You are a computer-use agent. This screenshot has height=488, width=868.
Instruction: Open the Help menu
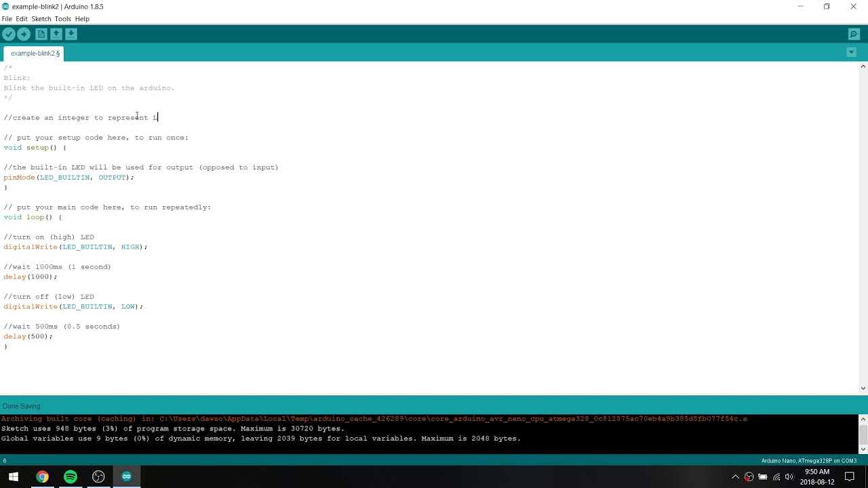click(x=82, y=19)
